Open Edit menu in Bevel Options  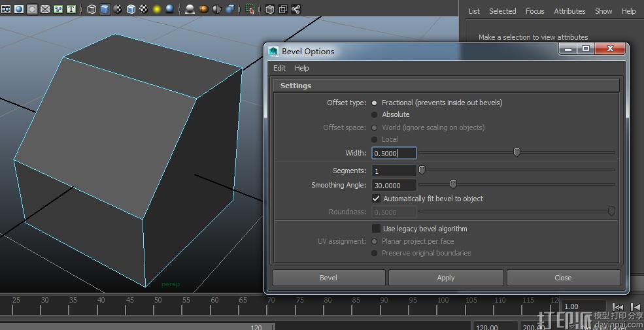coord(279,68)
